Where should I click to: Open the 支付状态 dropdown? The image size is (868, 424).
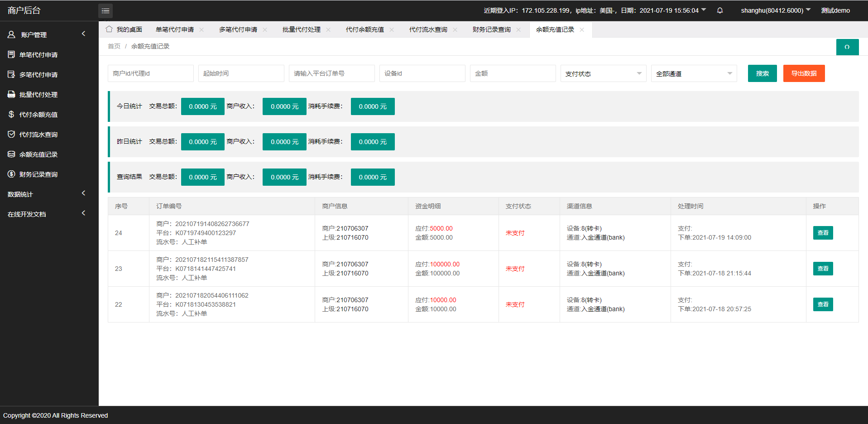603,74
